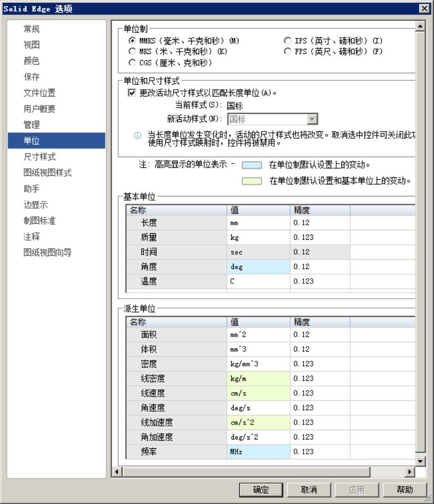The height and width of the screenshot is (504, 434).
Task: Click the 取消 button
Action: 309,490
